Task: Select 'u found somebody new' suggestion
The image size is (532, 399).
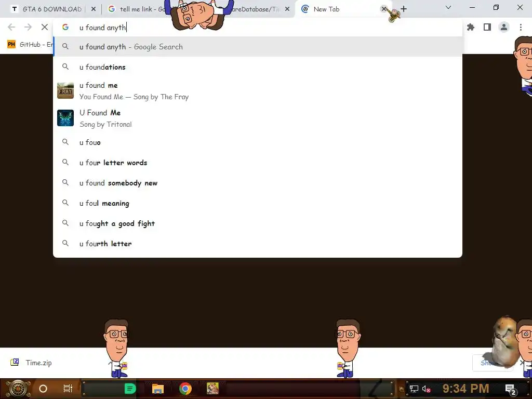Action: [258, 183]
